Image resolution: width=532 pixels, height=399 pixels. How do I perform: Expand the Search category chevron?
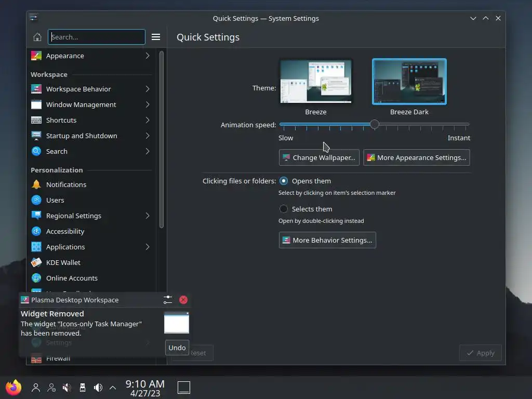tap(148, 151)
